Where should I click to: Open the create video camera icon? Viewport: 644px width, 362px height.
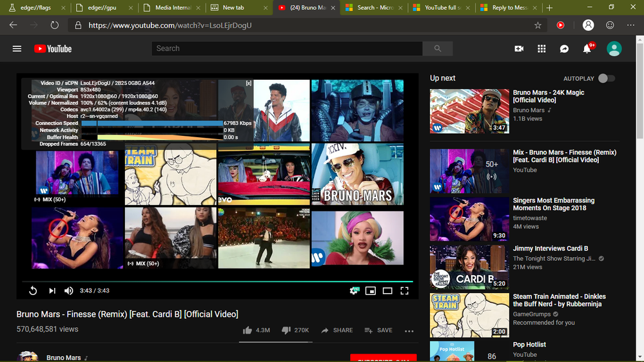point(519,49)
